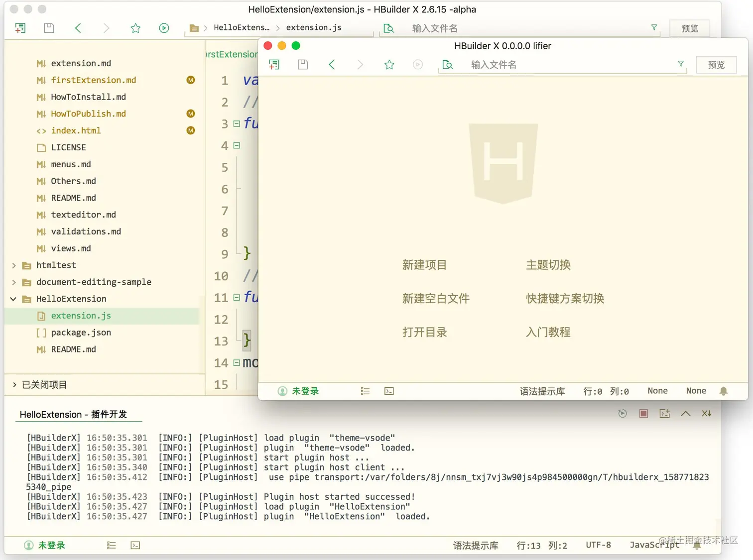Viewport: 753px width, 560px height.
Task: Collapse code fold at line 14
Action: tap(237, 362)
